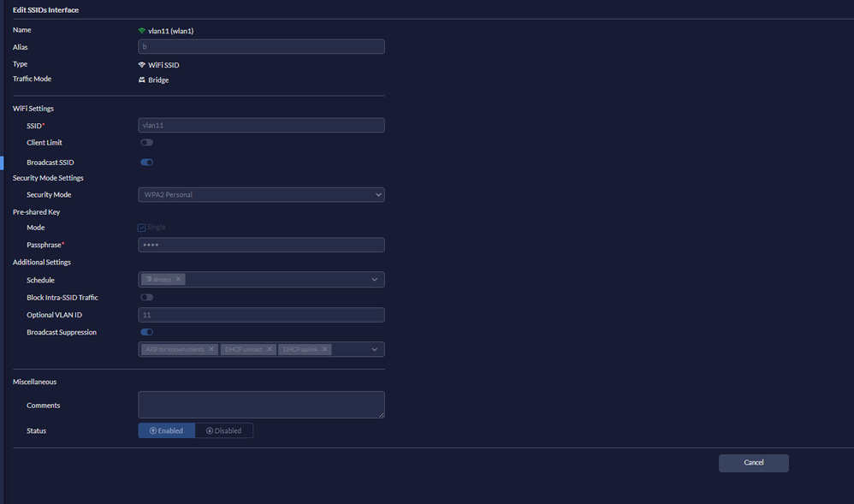
Task: Click the Alias input field
Action: pos(262,46)
